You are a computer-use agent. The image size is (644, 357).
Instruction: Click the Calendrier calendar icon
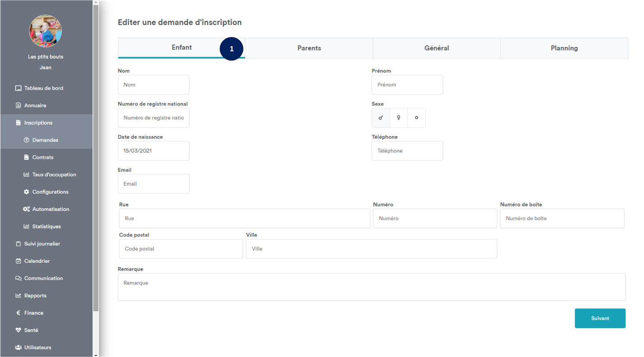click(18, 261)
